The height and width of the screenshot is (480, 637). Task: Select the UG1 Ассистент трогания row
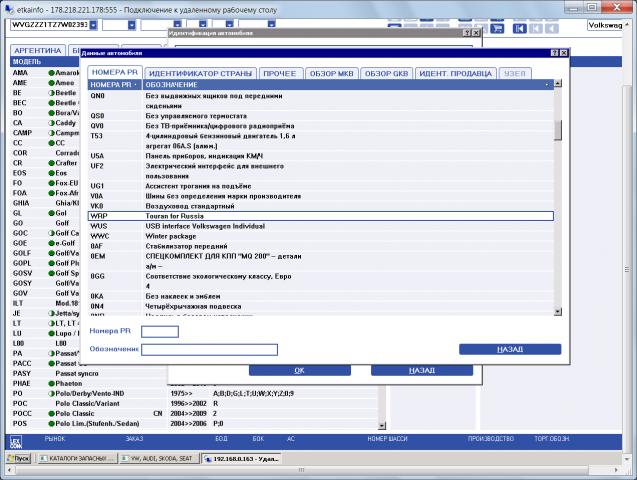[x=321, y=186]
